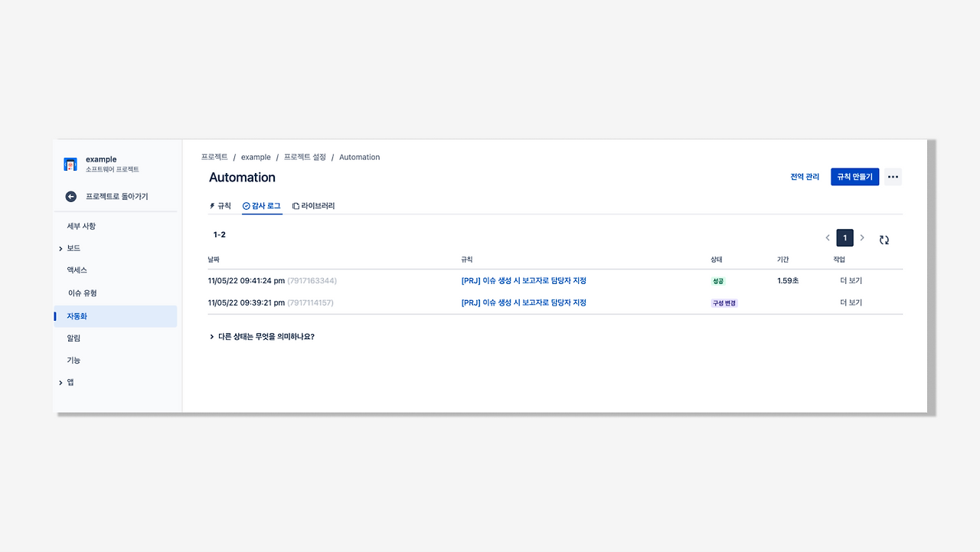Viewport: 980px width, 552px height.
Task: Click 더 보기 for the 09:39:21 entry
Action: [x=851, y=303]
